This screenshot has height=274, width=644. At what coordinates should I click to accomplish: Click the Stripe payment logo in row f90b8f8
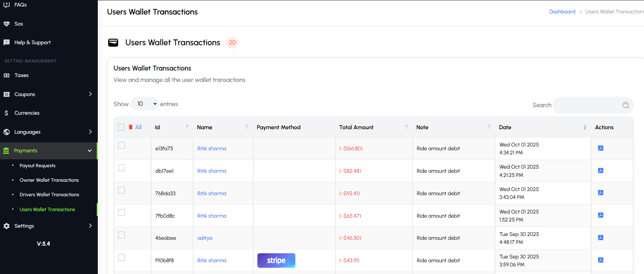pyautogui.click(x=276, y=261)
